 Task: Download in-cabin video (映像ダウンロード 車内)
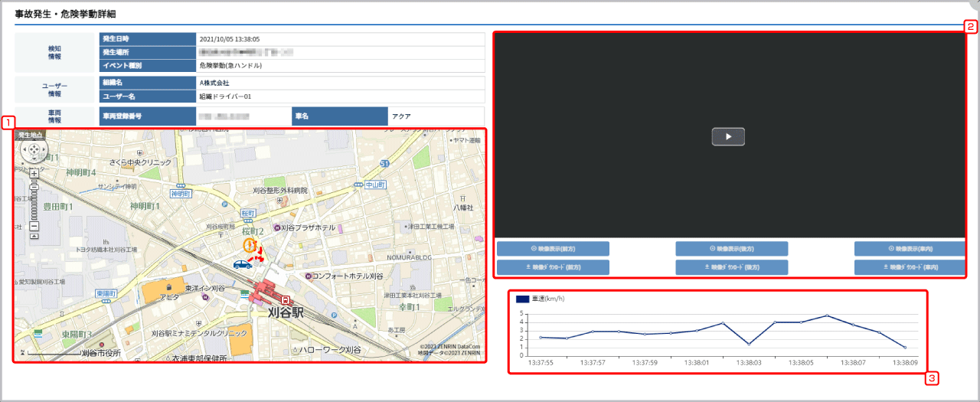909,267
